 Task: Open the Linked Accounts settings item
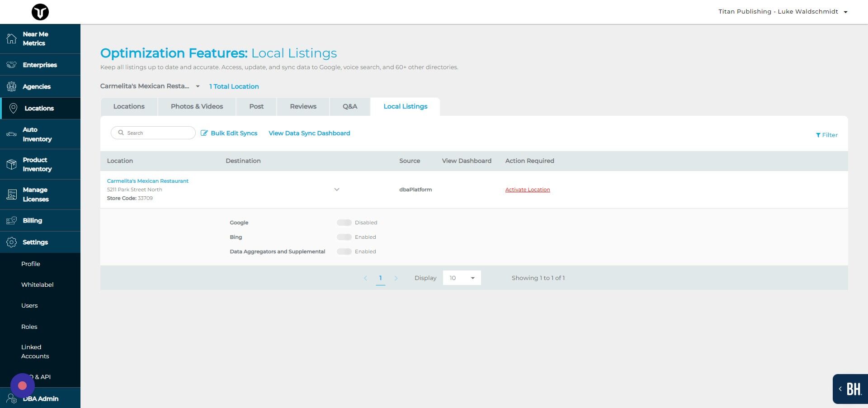[x=35, y=351]
